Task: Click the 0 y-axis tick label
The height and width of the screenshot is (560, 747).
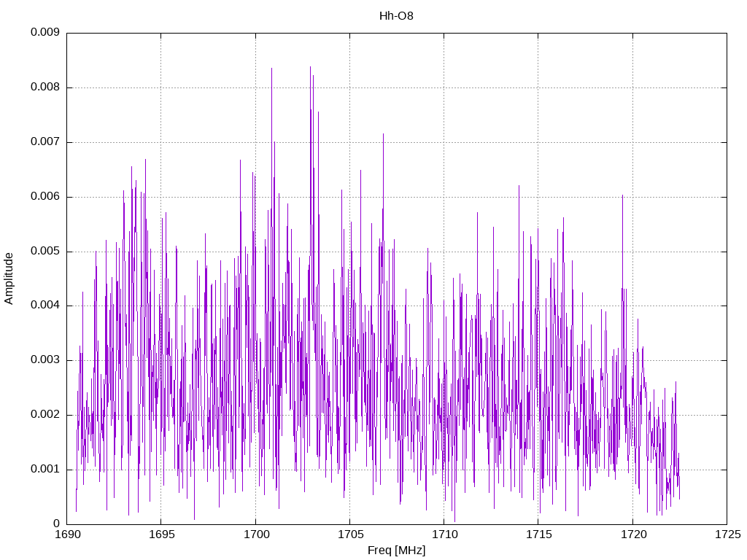Action: tap(56, 524)
